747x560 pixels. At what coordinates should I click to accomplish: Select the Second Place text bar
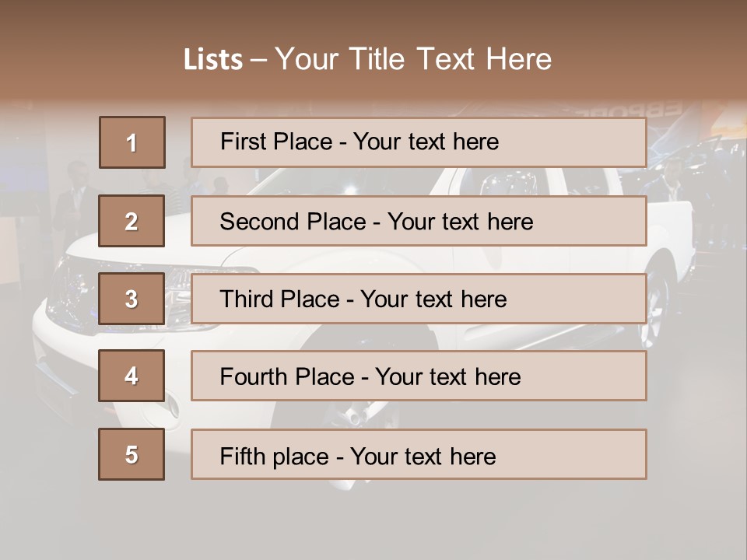coord(419,221)
